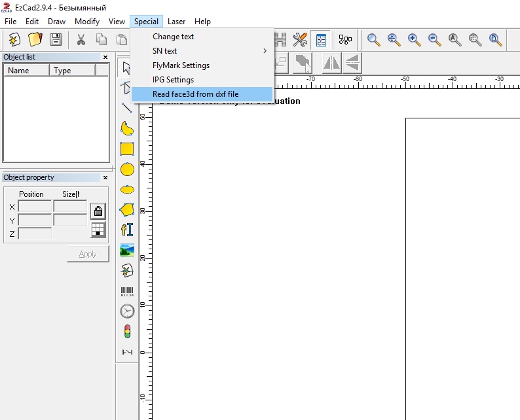This screenshot has height=420, width=520.
Task: Select the Draw Rectangle tool
Action: (x=127, y=149)
